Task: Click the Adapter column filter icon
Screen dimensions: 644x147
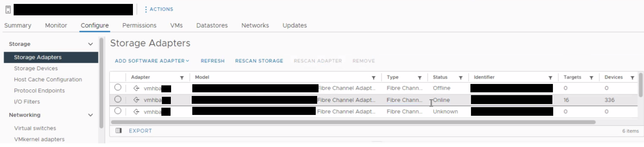Action: [182, 78]
